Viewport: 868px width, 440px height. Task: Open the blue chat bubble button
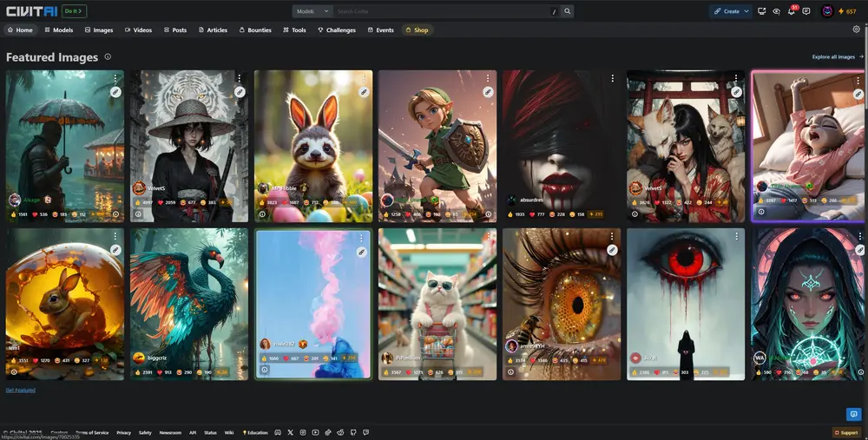click(x=853, y=414)
